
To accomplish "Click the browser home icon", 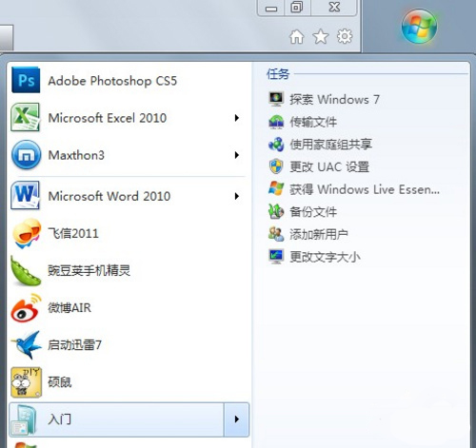I will (x=296, y=36).
